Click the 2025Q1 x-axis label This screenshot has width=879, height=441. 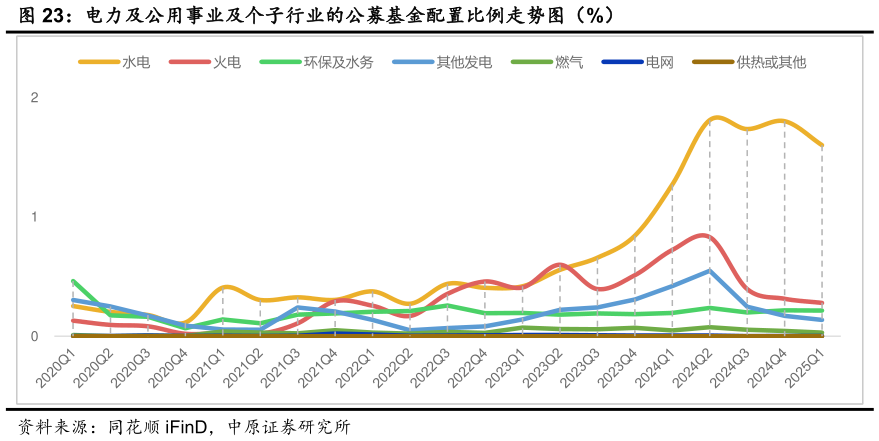click(805, 367)
